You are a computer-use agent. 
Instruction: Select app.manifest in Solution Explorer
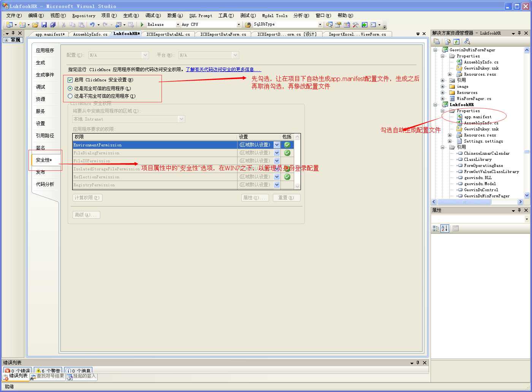478,117
